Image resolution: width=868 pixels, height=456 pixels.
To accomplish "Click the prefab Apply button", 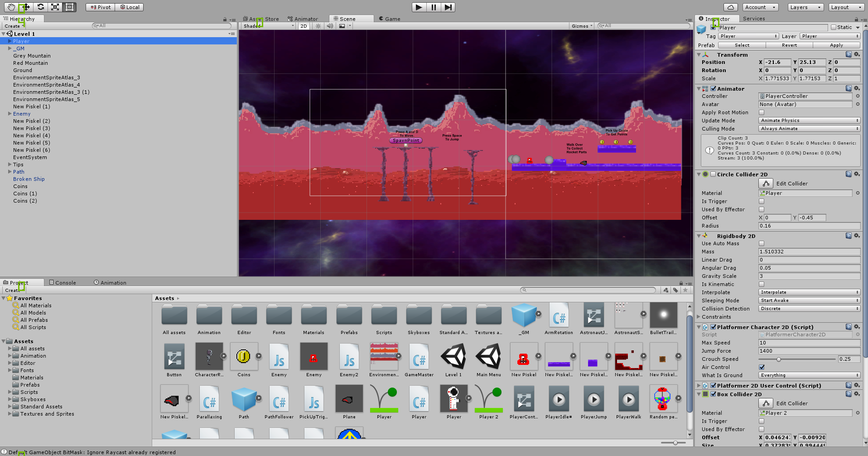I will tap(836, 45).
